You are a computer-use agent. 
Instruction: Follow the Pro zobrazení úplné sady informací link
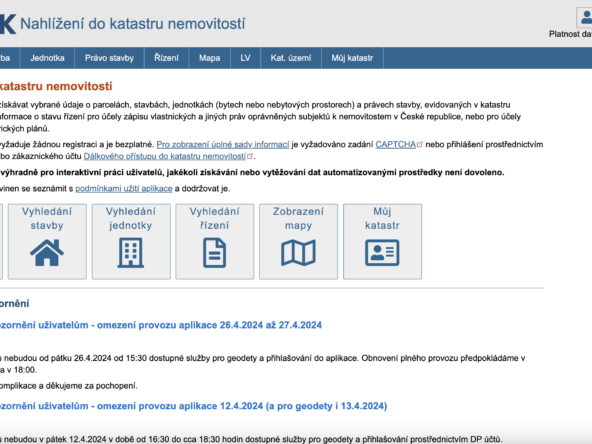(223, 145)
